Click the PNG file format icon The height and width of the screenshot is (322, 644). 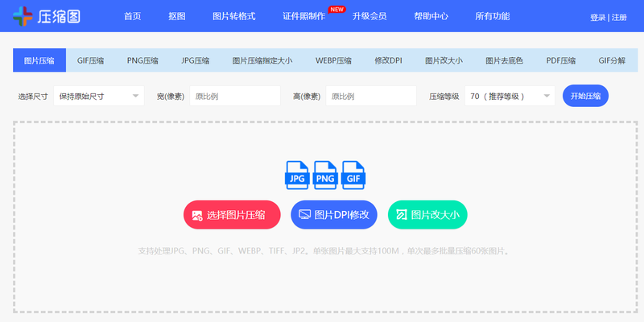click(x=325, y=175)
